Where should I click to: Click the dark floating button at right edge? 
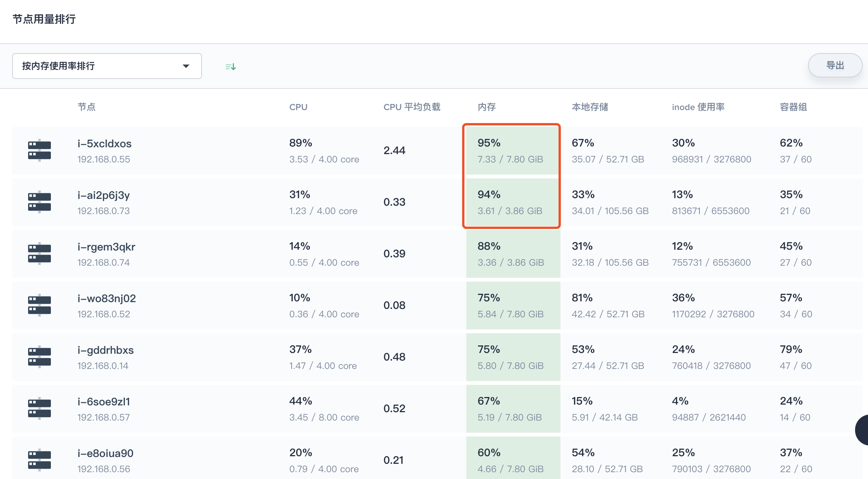pos(862,430)
